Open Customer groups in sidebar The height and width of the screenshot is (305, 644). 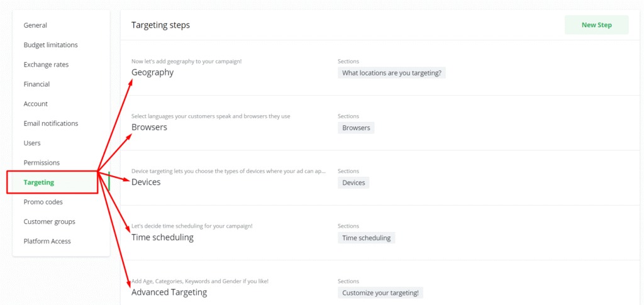coord(49,221)
